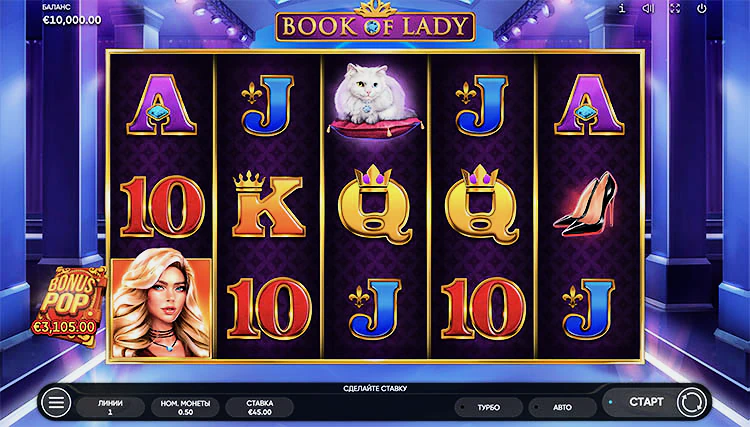
Task: Toggle fullscreen mode icon
Action: tap(675, 8)
